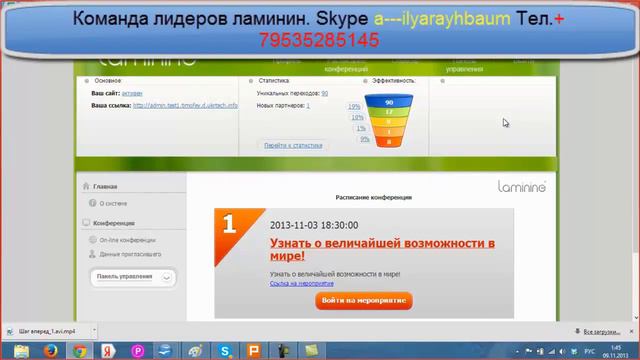The height and width of the screenshot is (360, 640).
Task: Open the Конференции sidebar section
Action: [x=114, y=223]
